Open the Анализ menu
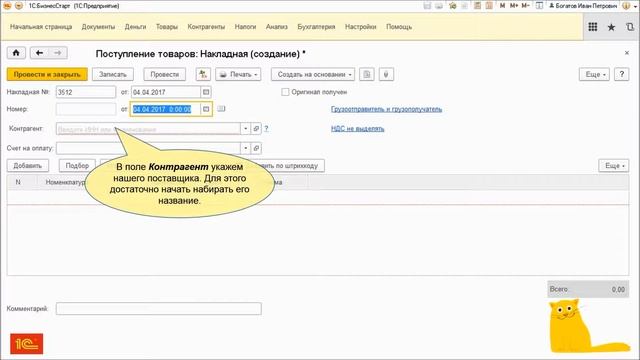The image size is (640, 360). [277, 27]
